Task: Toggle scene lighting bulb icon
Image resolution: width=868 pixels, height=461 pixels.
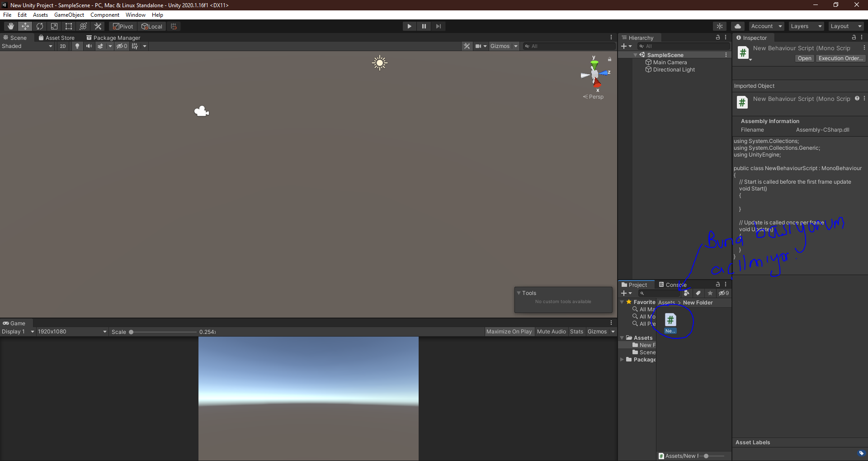Action: pos(77,46)
